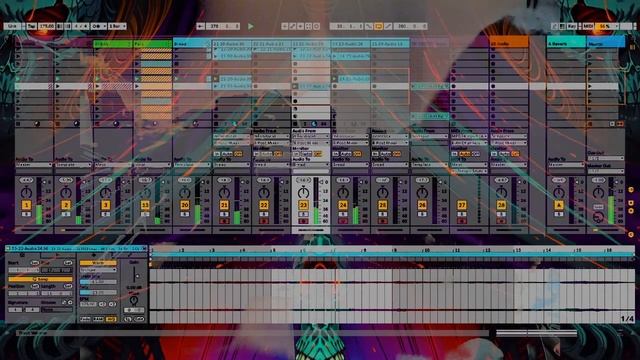The height and width of the screenshot is (360, 640).
Task: Toggle the Punch-In switch left of Loop
Action: coord(369,26)
